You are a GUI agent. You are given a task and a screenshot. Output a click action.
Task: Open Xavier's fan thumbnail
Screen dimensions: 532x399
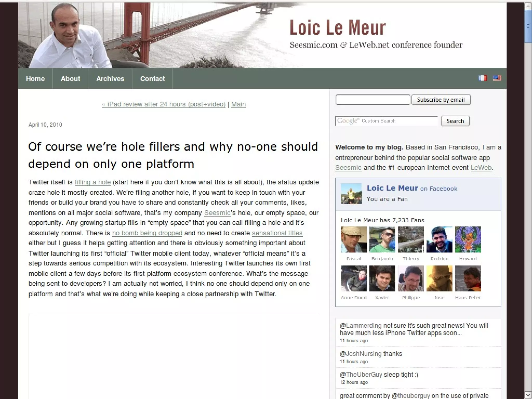pos(382,278)
